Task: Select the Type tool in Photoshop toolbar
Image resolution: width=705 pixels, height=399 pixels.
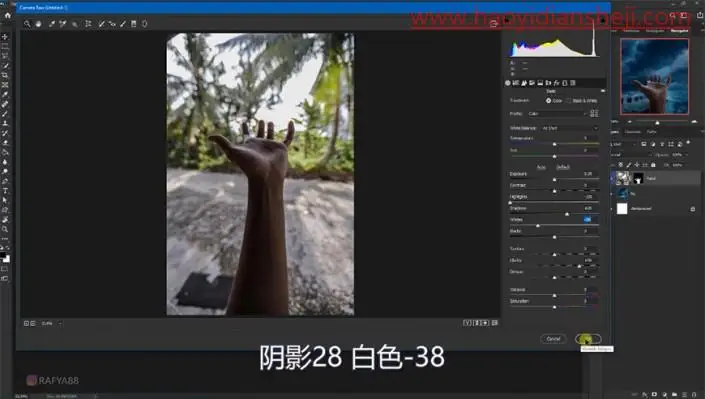Action: point(5,191)
